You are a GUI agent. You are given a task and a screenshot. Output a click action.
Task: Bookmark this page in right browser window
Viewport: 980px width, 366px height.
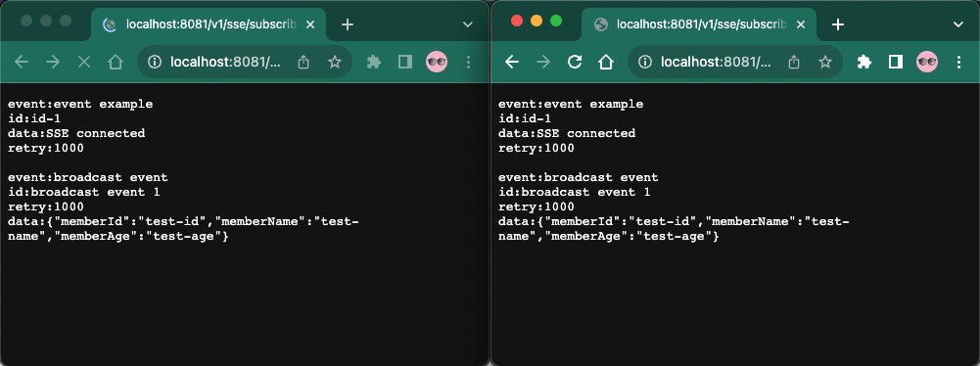pos(825,62)
